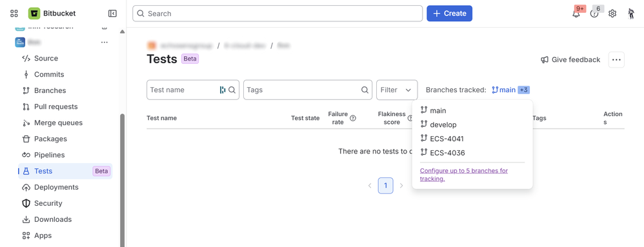Open the user profile avatar
Image resolution: width=644 pixels, height=247 pixels.
[631, 14]
